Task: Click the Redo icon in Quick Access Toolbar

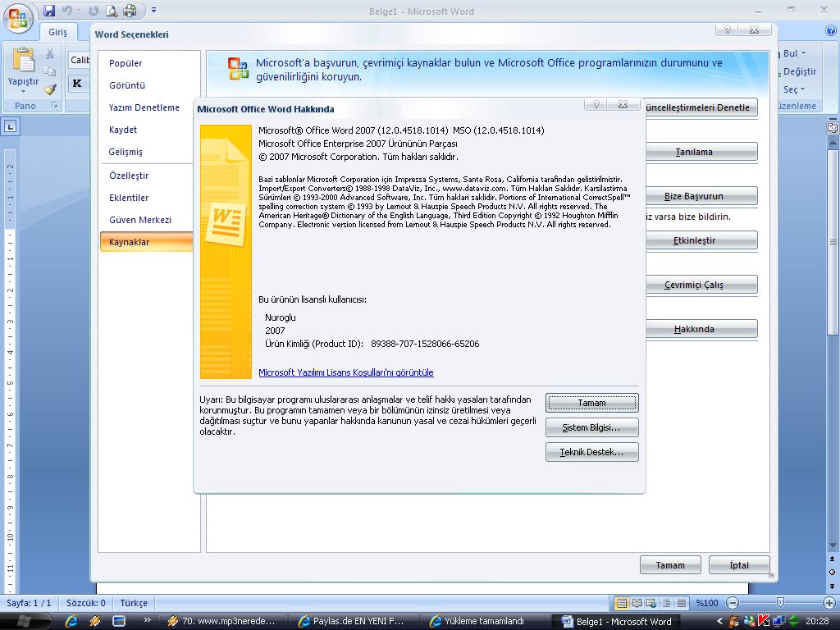Action: (94, 11)
